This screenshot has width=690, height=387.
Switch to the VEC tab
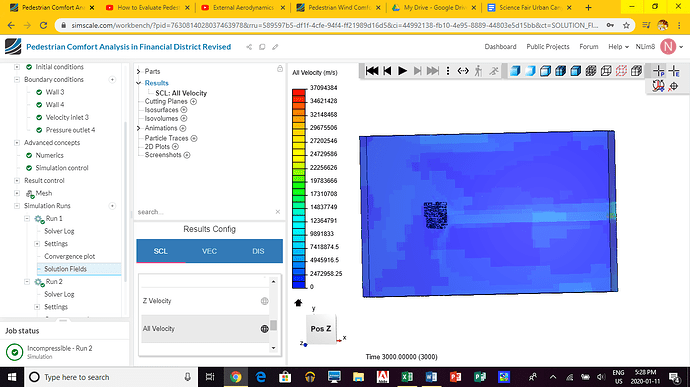[209, 251]
